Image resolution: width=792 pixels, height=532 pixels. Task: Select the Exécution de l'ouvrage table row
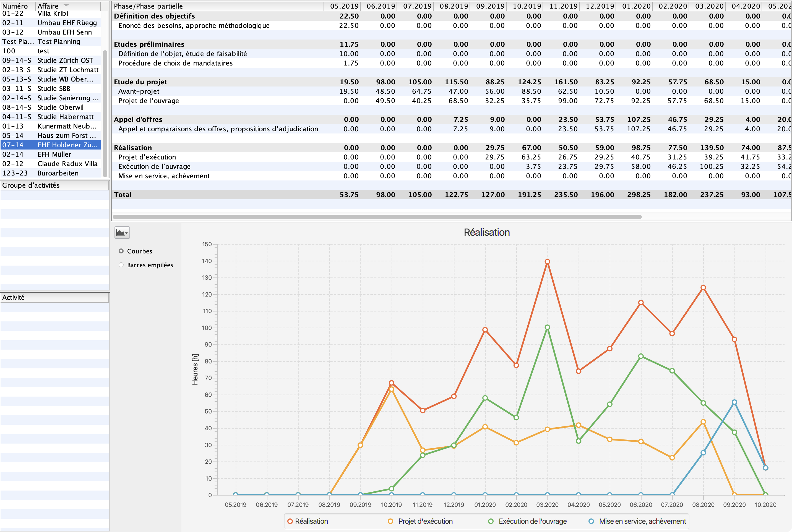452,167
